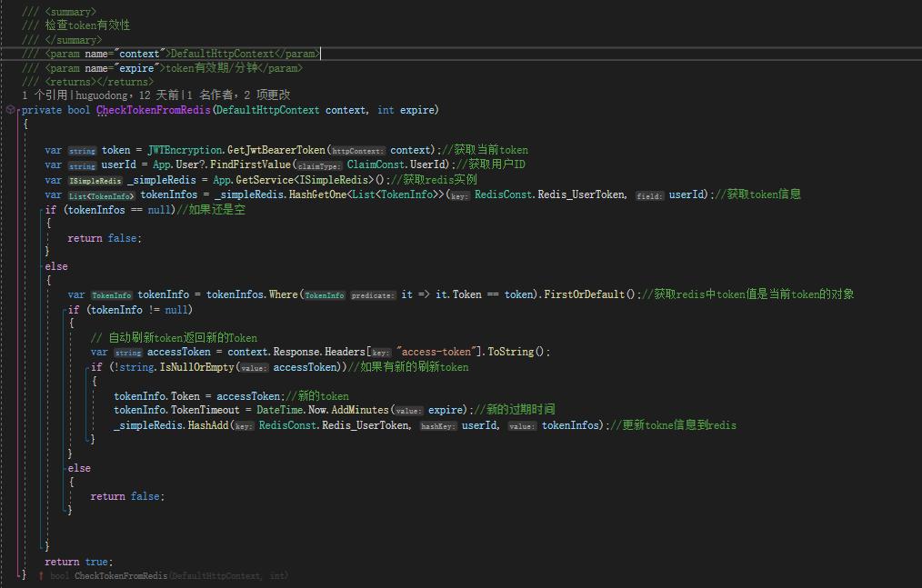
Task: Click the CheckTokenFromRedis method name in declaration
Action: point(153,110)
